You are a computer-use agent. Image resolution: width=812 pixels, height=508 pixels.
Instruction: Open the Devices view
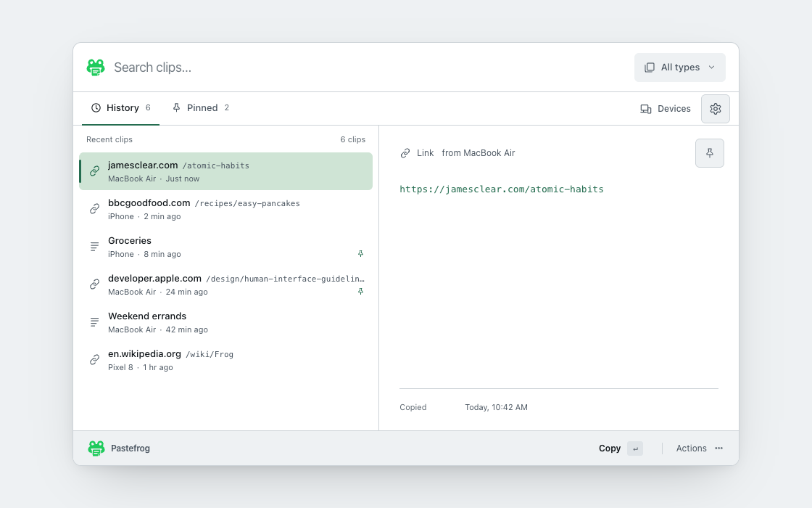(x=666, y=109)
